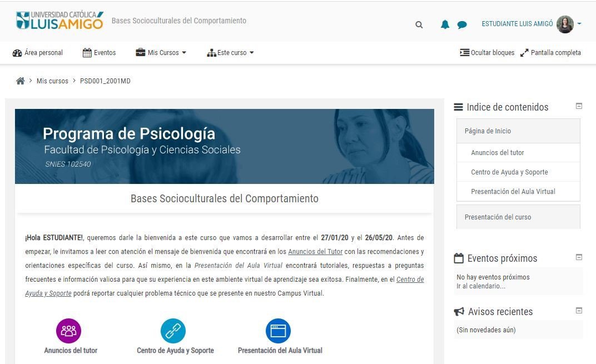Click header course title Bases Socioculturales del Comportamiento
Image resolution: width=596 pixels, height=364 pixels.
click(179, 21)
